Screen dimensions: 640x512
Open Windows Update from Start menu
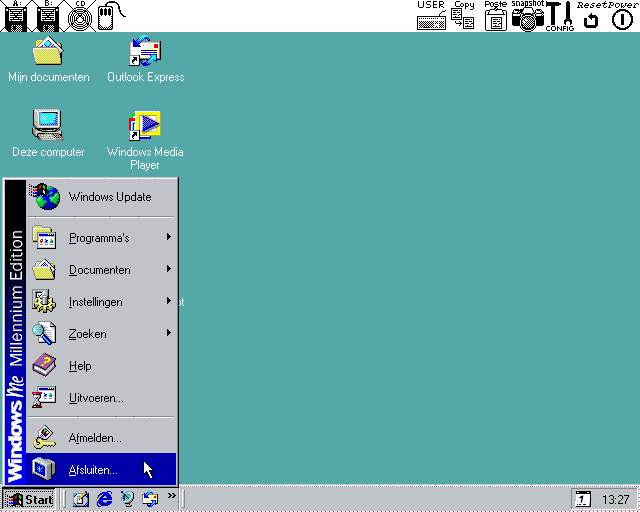point(102,197)
